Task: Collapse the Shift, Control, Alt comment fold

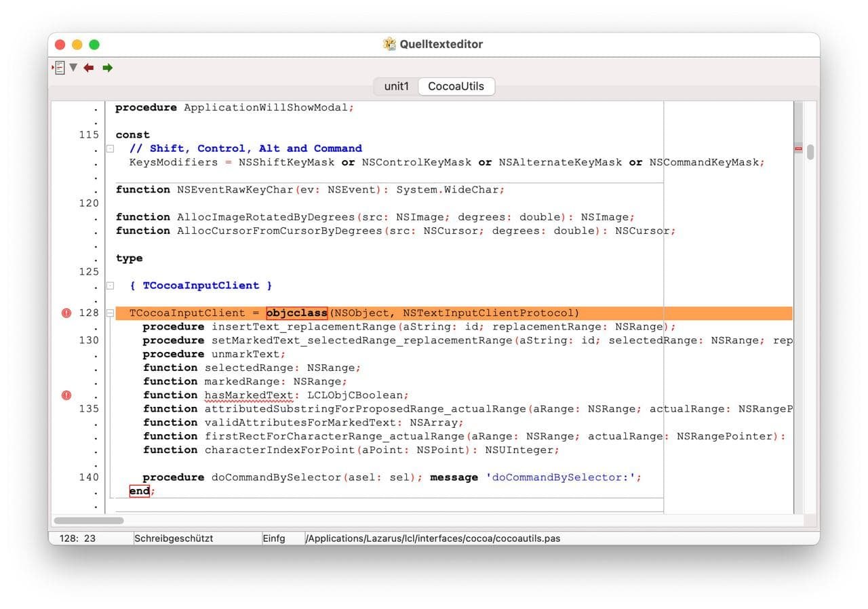Action: coord(110,149)
